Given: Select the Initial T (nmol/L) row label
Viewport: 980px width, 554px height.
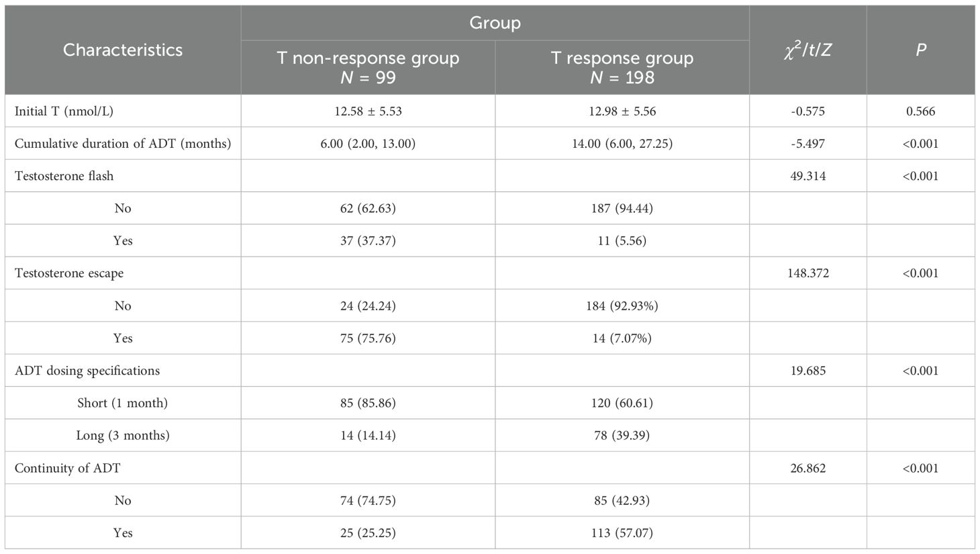Looking at the screenshot, I should [64, 111].
